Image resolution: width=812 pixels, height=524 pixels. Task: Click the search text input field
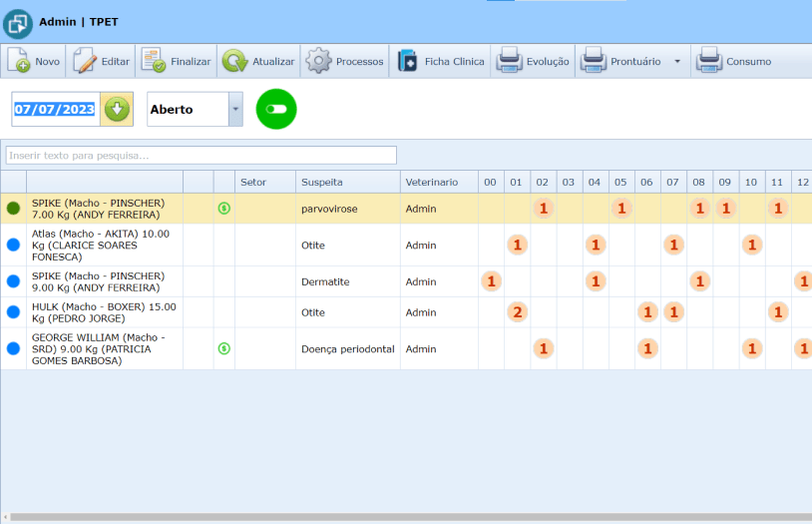pos(202,156)
